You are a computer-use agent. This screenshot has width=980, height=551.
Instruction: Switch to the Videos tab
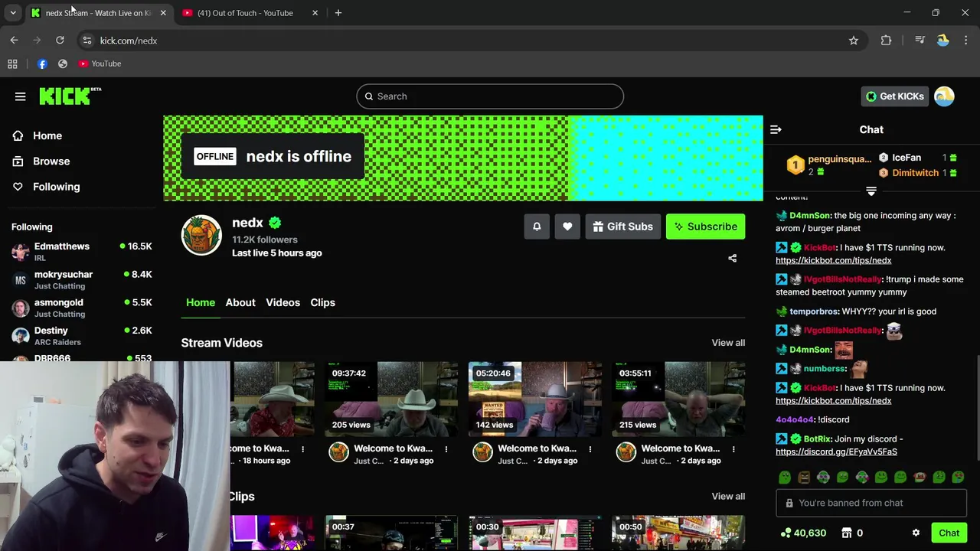(283, 302)
